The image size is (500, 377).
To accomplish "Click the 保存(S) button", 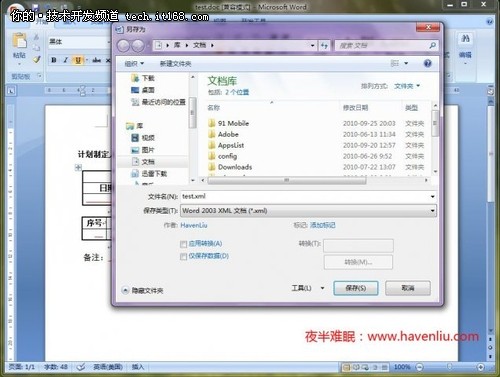I will coord(356,288).
